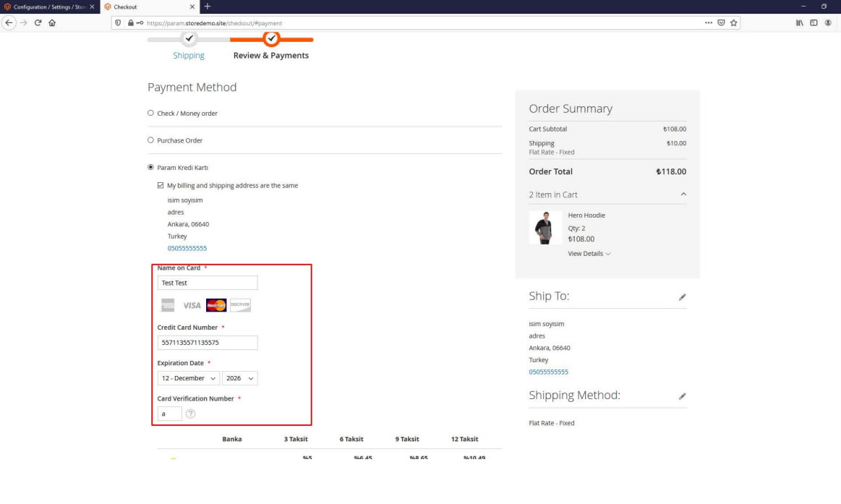Click the Card Verification Number field

coord(169,414)
